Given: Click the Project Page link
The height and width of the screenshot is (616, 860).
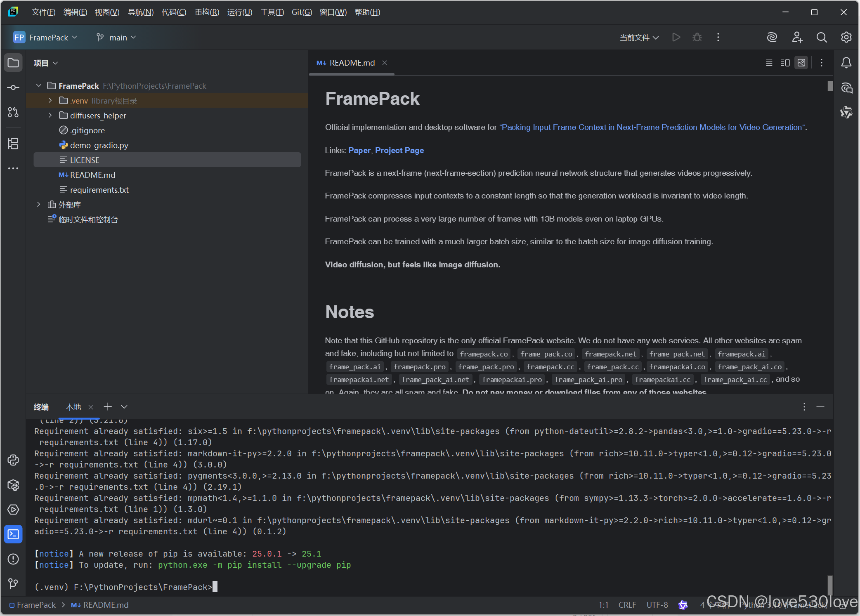Looking at the screenshot, I should 399,150.
